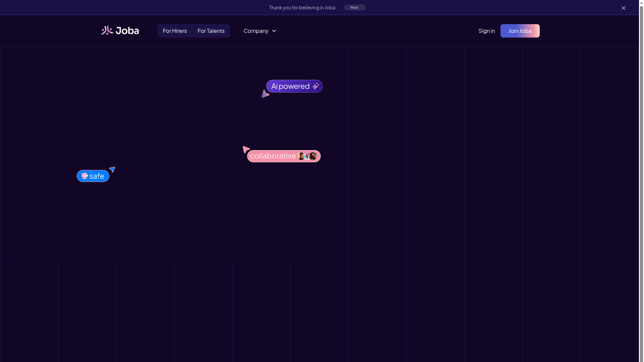644x362 pixels.
Task: Open the Sign in link
Action: 486,31
